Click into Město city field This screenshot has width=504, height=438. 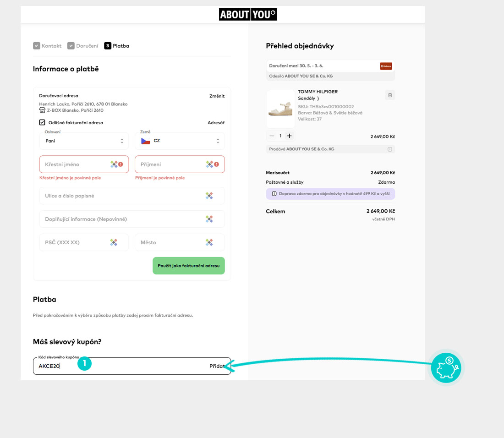tap(180, 242)
